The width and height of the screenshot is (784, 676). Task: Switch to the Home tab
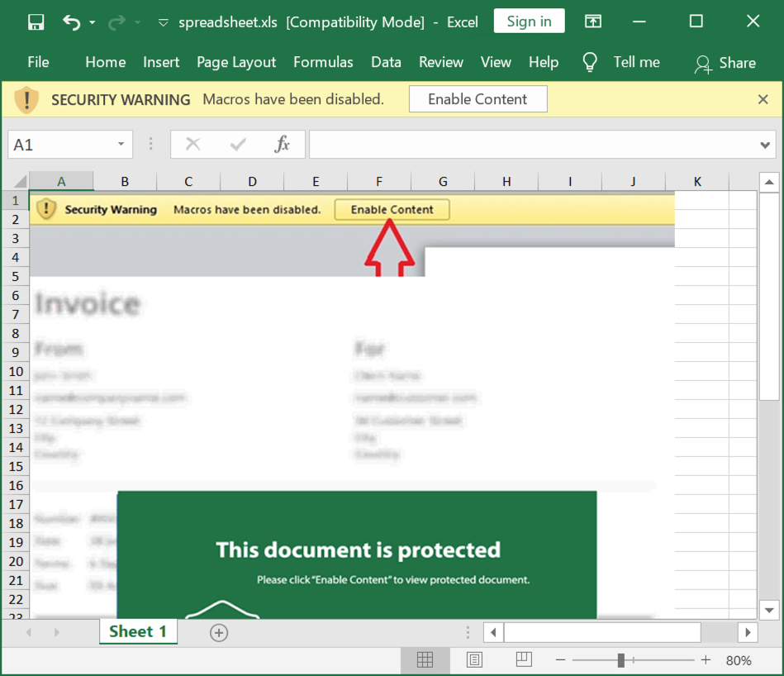click(x=106, y=62)
